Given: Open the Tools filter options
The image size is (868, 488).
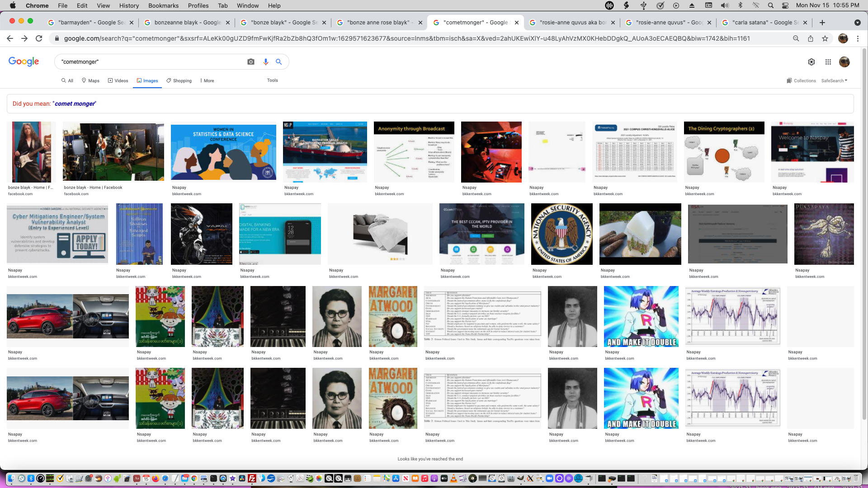Looking at the screenshot, I should 272,80.
